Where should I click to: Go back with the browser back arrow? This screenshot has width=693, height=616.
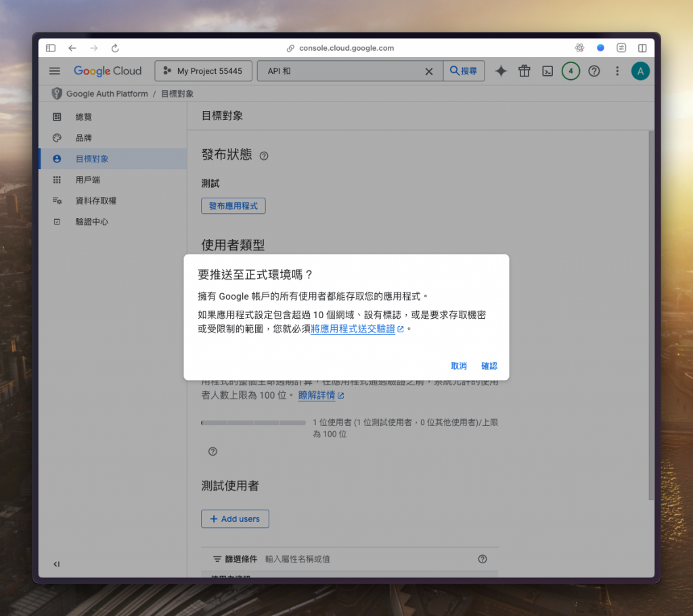72,48
